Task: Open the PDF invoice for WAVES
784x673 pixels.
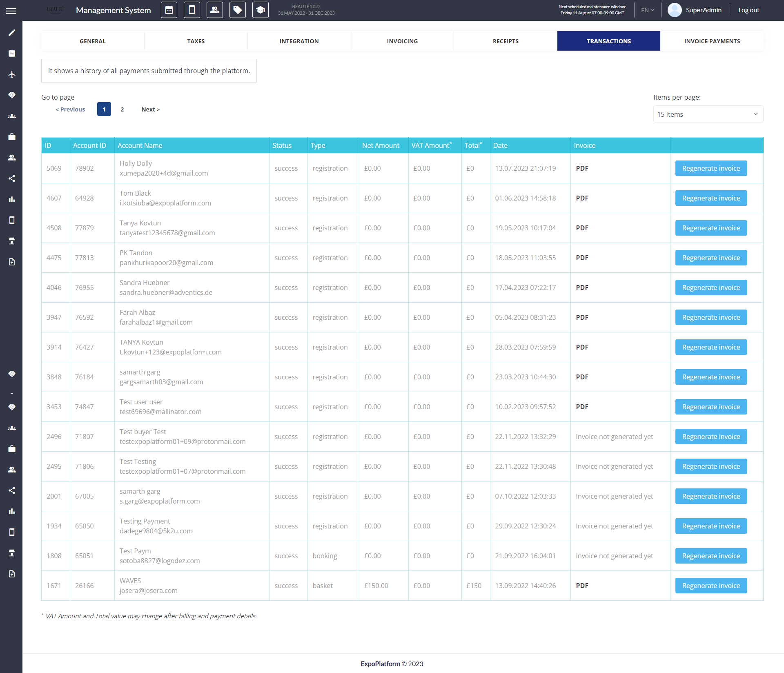Action: [582, 586]
